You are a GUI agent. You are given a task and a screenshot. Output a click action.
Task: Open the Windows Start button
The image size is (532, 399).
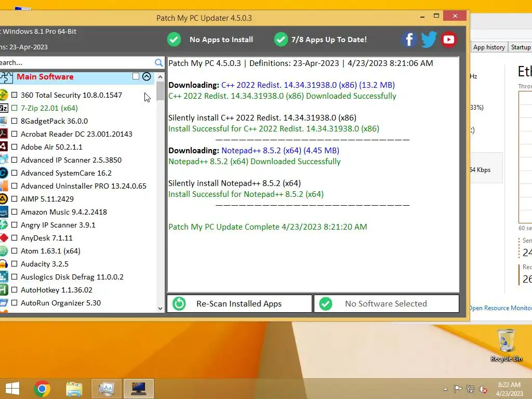(x=12, y=389)
